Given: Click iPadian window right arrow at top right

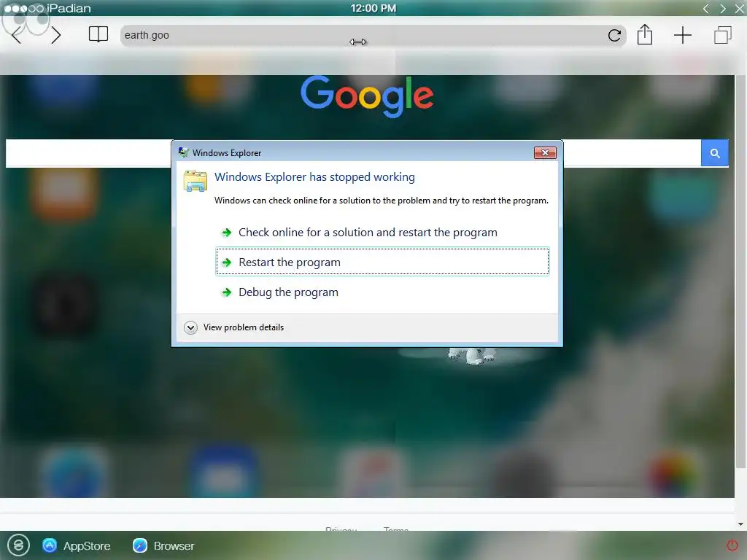Looking at the screenshot, I should tap(723, 9).
